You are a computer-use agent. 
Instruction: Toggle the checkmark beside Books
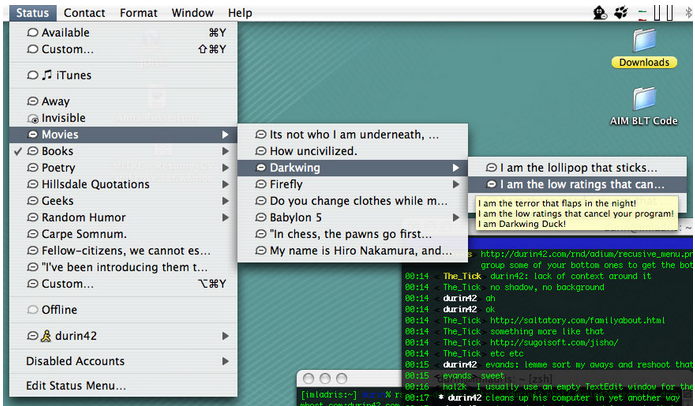pos(18,151)
